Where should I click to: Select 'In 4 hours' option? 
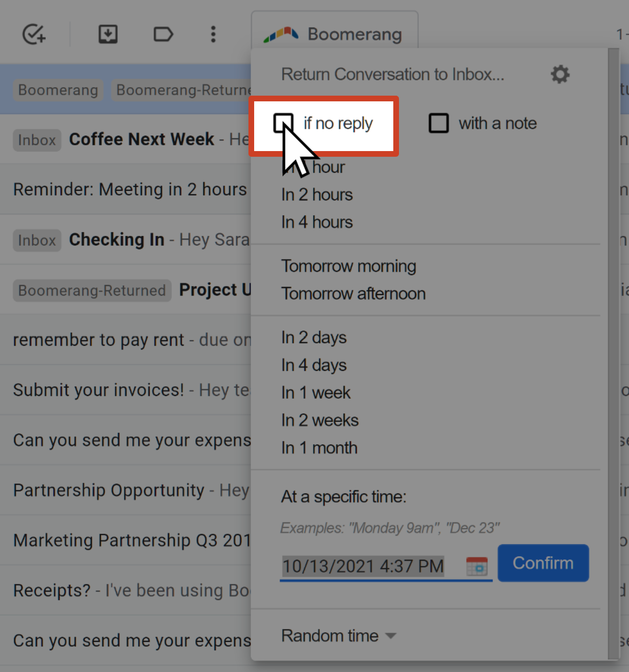click(317, 222)
